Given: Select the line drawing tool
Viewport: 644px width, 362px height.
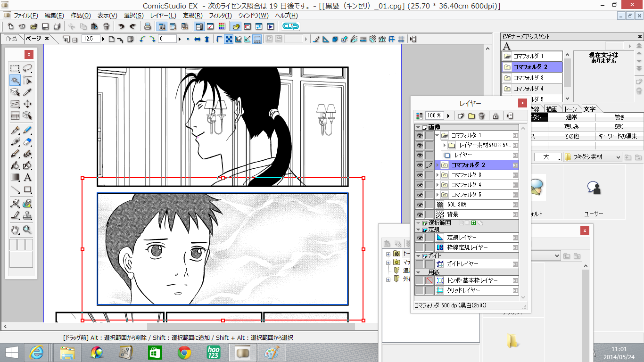Looking at the screenshot, I should click(x=15, y=190).
